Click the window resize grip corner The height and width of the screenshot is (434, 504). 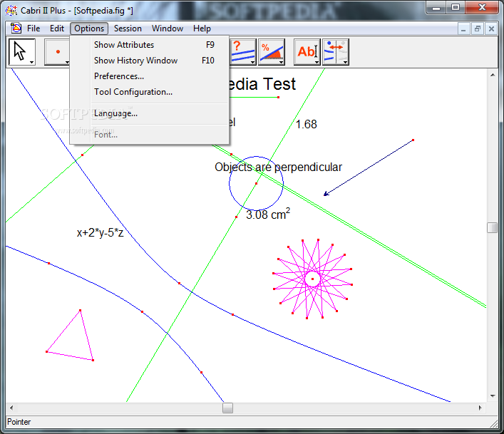click(x=494, y=424)
